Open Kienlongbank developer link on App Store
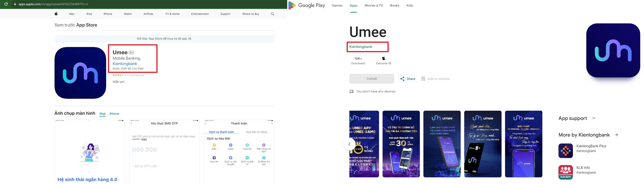Screen dimensions: 644x184 click(125, 64)
